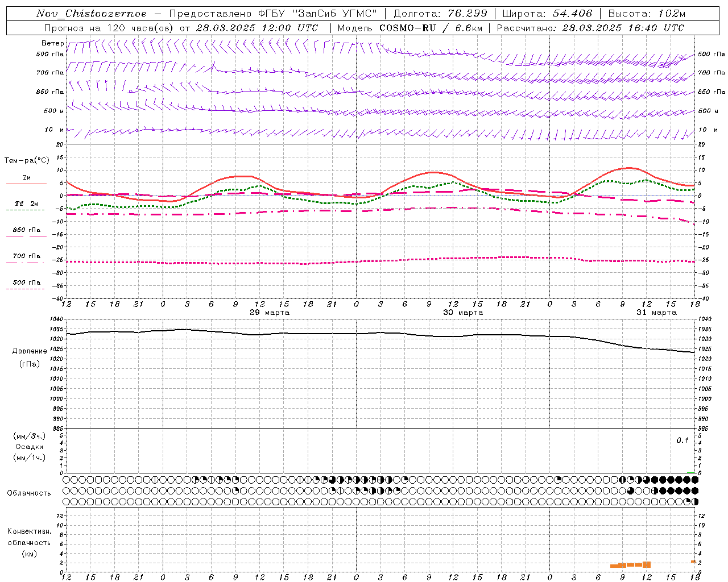Click the 'Тем-ра(°C)' temperature panel label
The width and height of the screenshot is (728, 582).
pyautogui.click(x=27, y=161)
